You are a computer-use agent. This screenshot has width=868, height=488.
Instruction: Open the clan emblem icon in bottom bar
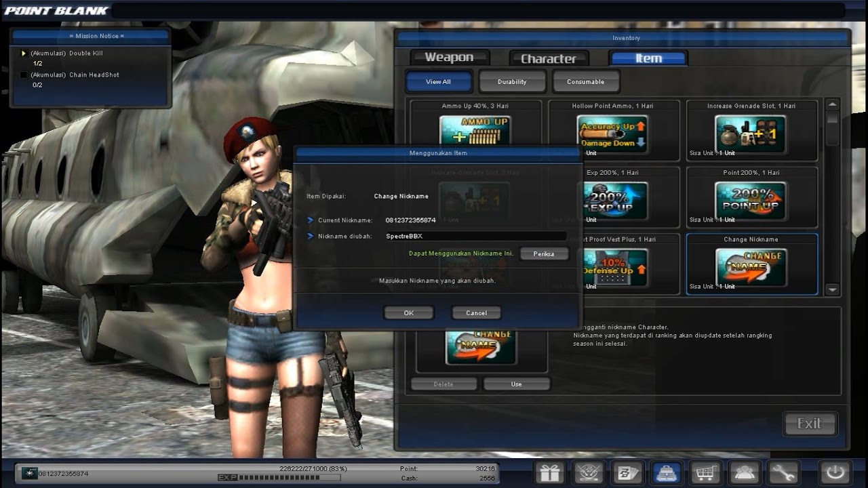tap(589, 472)
